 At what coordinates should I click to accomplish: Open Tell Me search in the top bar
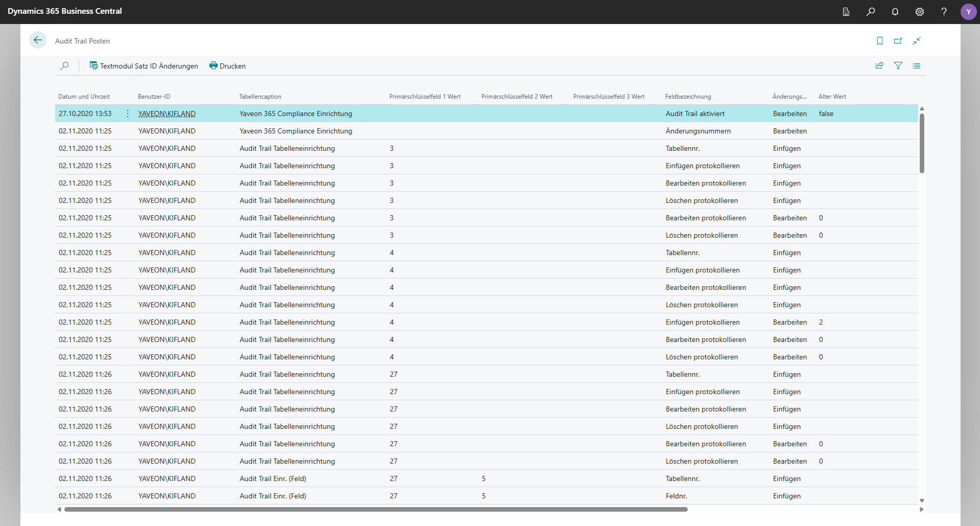(x=871, y=11)
